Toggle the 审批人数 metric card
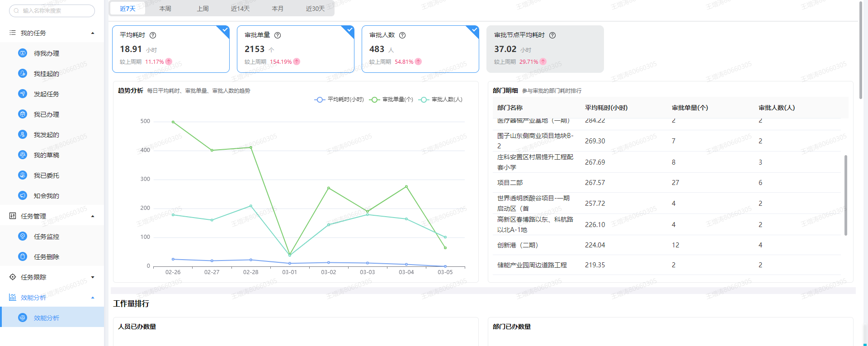The height and width of the screenshot is (346, 868). point(420,49)
